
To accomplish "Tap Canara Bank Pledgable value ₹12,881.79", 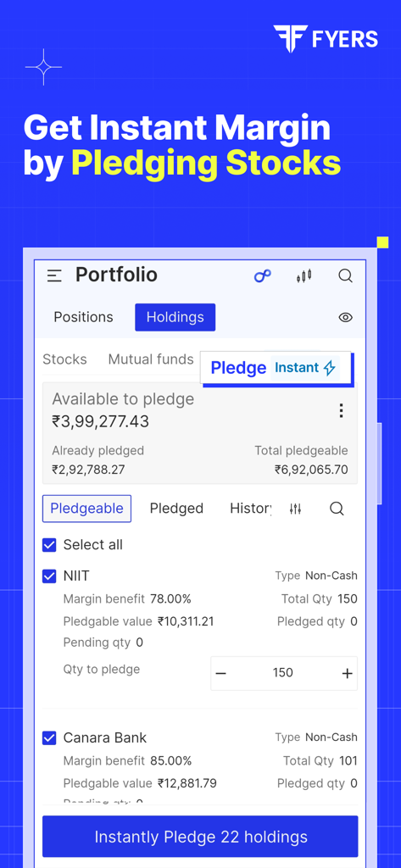I will [x=140, y=783].
